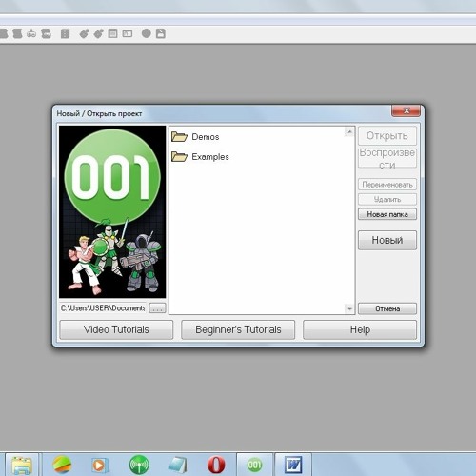Click the window layout toolbar icon

click(112, 33)
